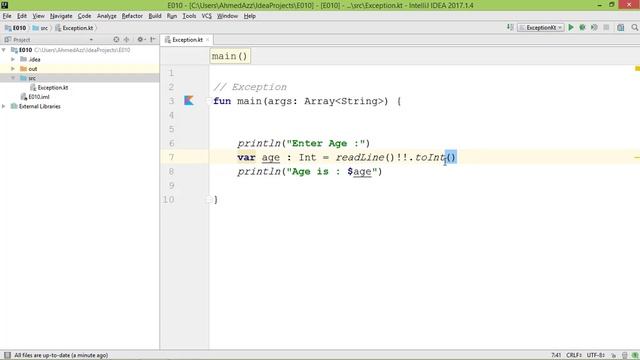640x360 pixels.
Task: Click the read-only lock icon in status bar
Action: pyautogui.click(x=613, y=355)
